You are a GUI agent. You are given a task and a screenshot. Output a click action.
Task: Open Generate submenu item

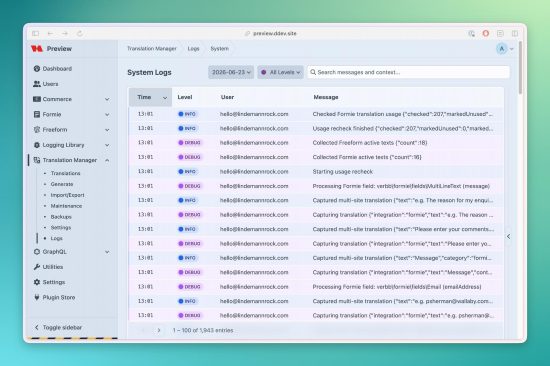coord(62,184)
